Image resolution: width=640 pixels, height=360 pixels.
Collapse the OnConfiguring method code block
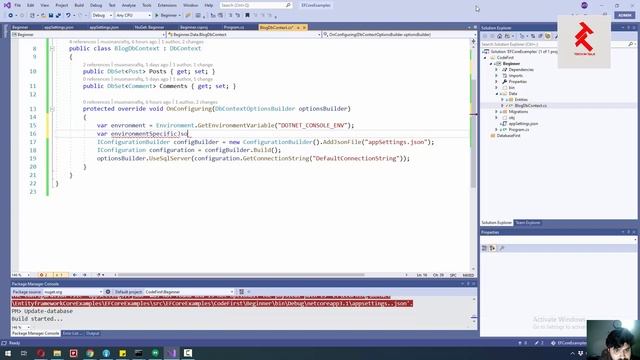coord(52,109)
